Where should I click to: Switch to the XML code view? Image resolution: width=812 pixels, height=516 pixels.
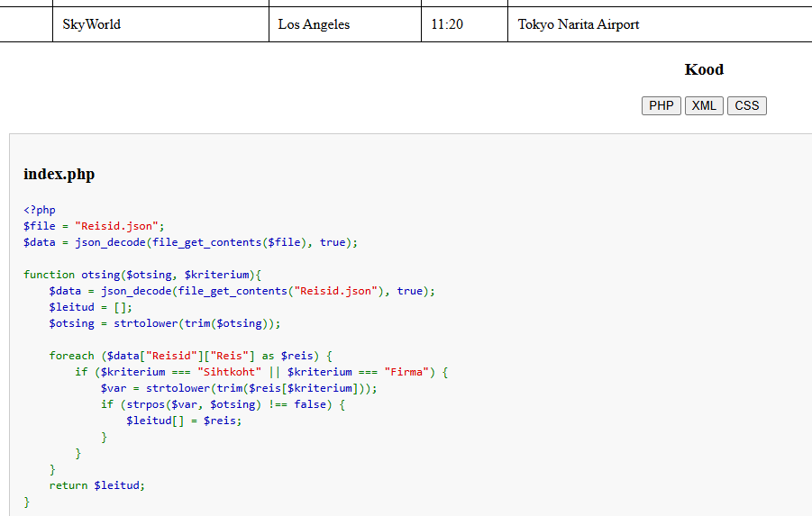[704, 105]
